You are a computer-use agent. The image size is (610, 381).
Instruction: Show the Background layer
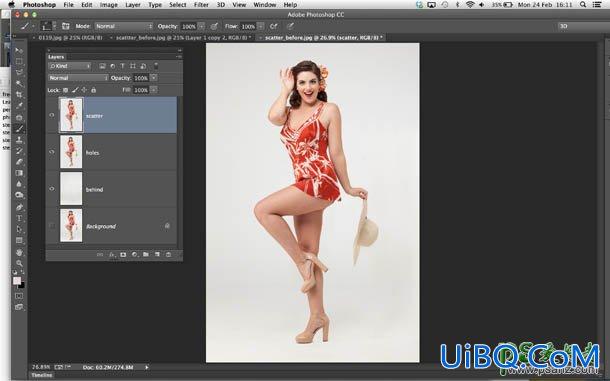tap(52, 226)
